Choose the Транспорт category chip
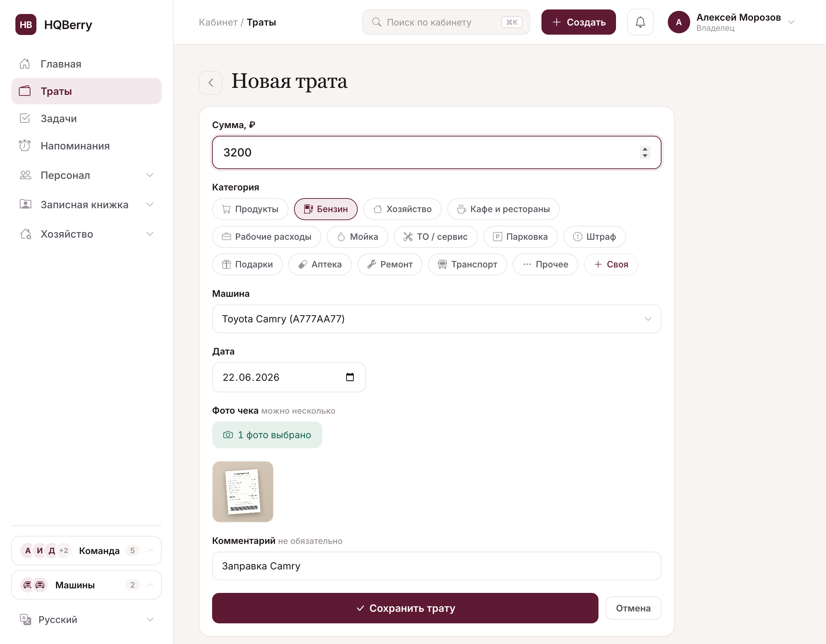 point(468,264)
